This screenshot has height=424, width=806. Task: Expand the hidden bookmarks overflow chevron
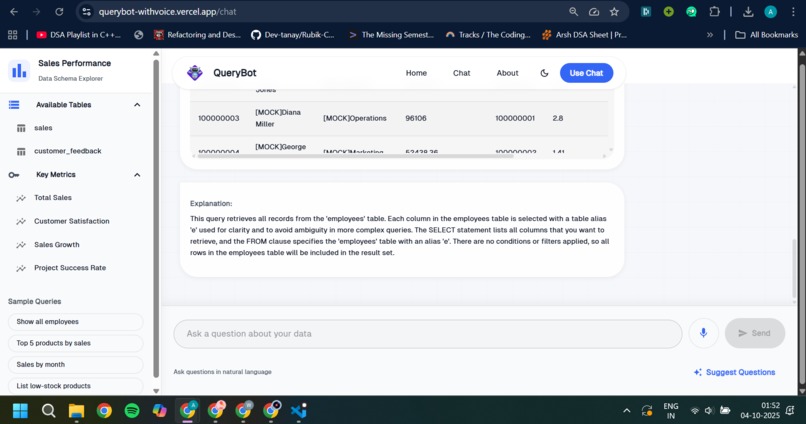coord(710,34)
